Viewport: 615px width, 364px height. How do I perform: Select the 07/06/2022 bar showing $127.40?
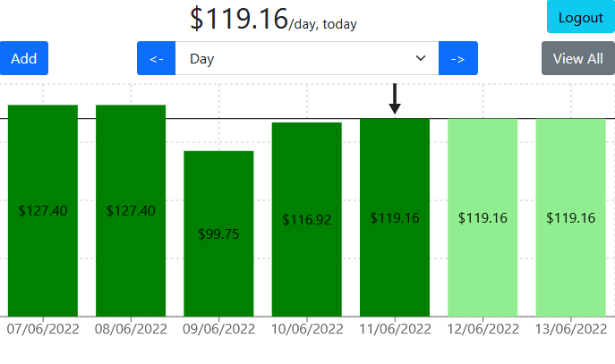43,210
